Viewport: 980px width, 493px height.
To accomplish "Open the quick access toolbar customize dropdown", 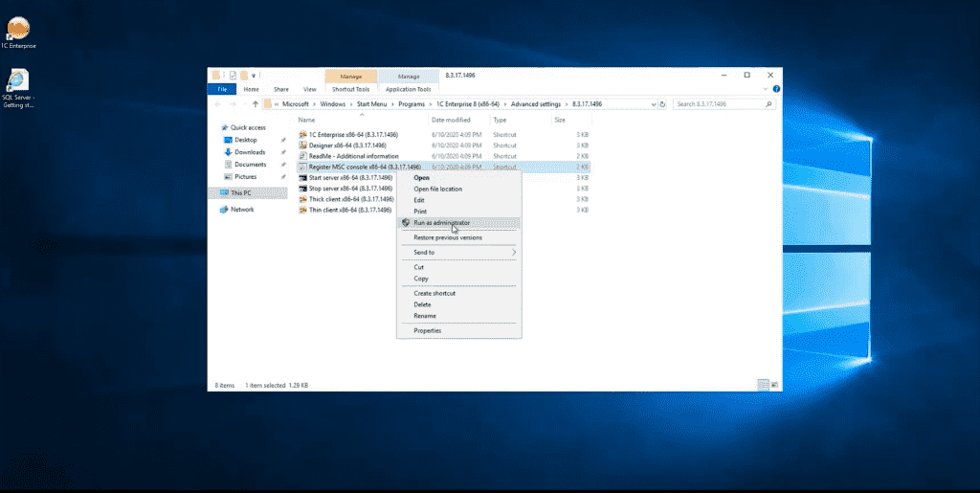I will [254, 76].
